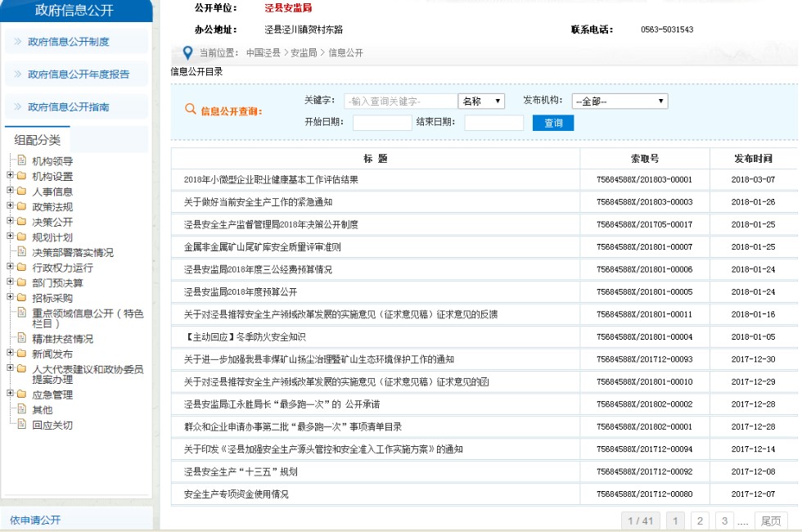Click the chevron icon before 政府信息公开制度
The height and width of the screenshot is (532, 802).
click(18, 42)
